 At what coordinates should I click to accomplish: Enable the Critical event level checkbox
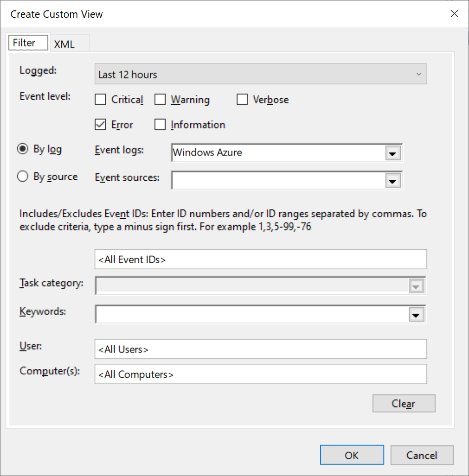(100, 99)
